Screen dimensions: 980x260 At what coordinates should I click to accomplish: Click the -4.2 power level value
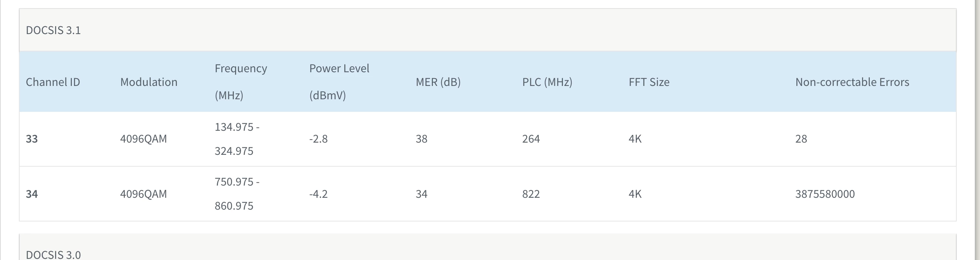tap(318, 194)
